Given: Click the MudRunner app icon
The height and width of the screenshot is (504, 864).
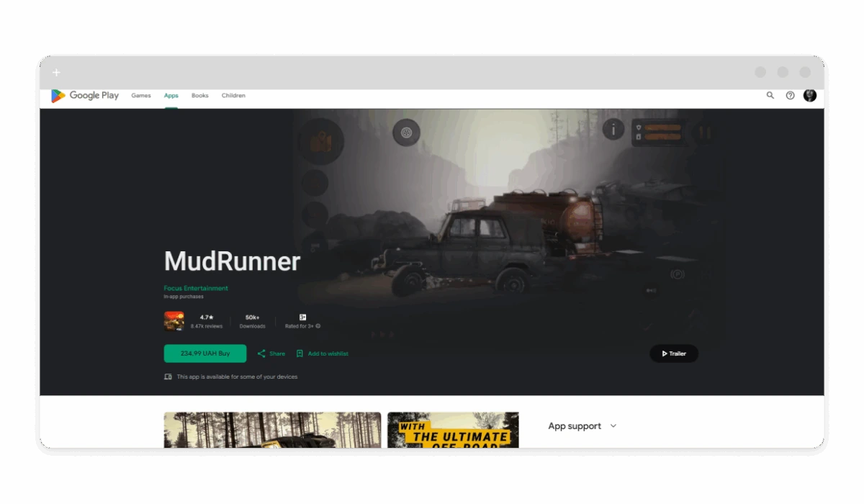Looking at the screenshot, I should click(x=174, y=320).
